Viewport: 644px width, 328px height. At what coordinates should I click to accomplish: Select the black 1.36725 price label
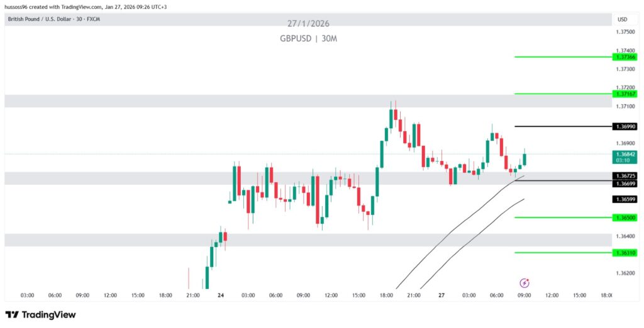625,176
